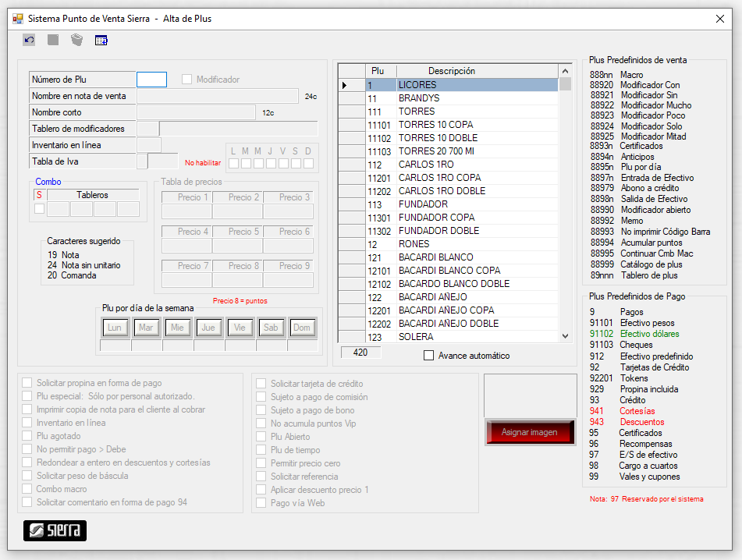Click the Sierra logo at bottom left
742x560 pixels.
[55, 530]
